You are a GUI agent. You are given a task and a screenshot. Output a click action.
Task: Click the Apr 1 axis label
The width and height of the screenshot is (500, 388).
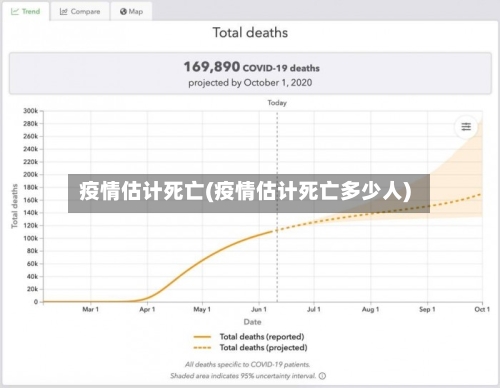(x=147, y=310)
